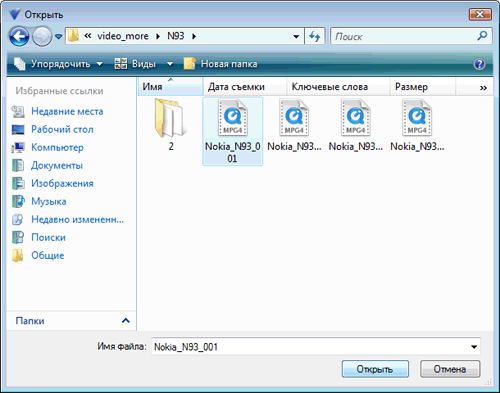The width and height of the screenshot is (500, 393).
Task: Click the Музыка note icon
Action: pos(18,201)
